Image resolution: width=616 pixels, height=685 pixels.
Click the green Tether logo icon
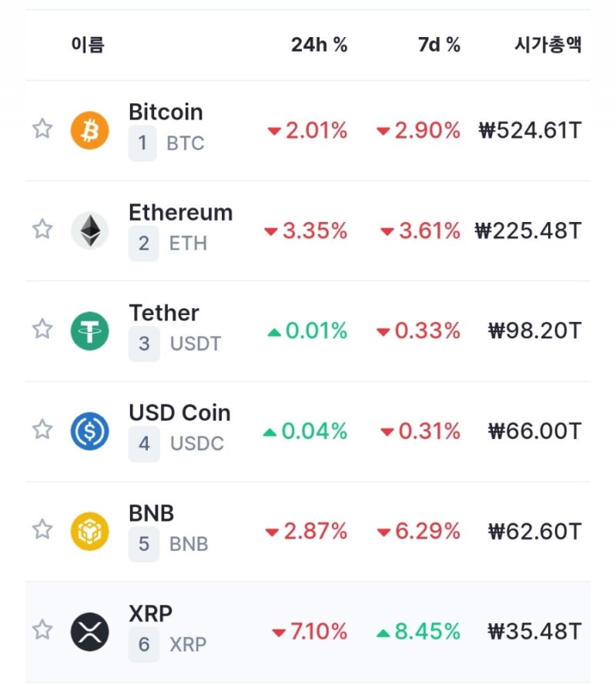tap(89, 331)
